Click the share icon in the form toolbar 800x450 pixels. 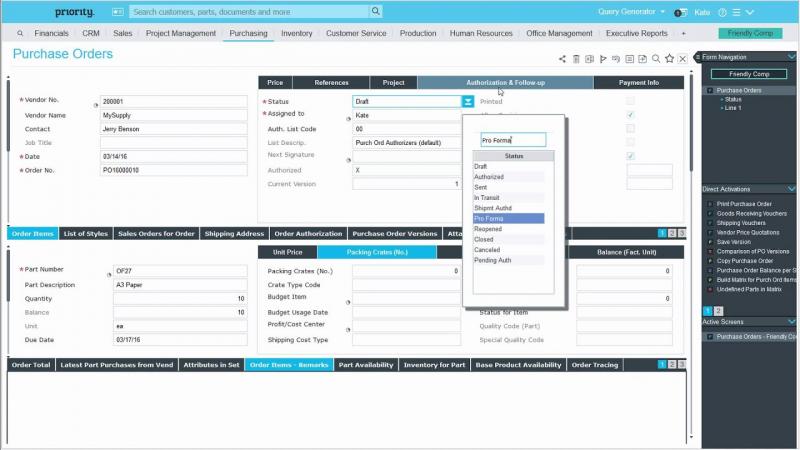coord(562,59)
